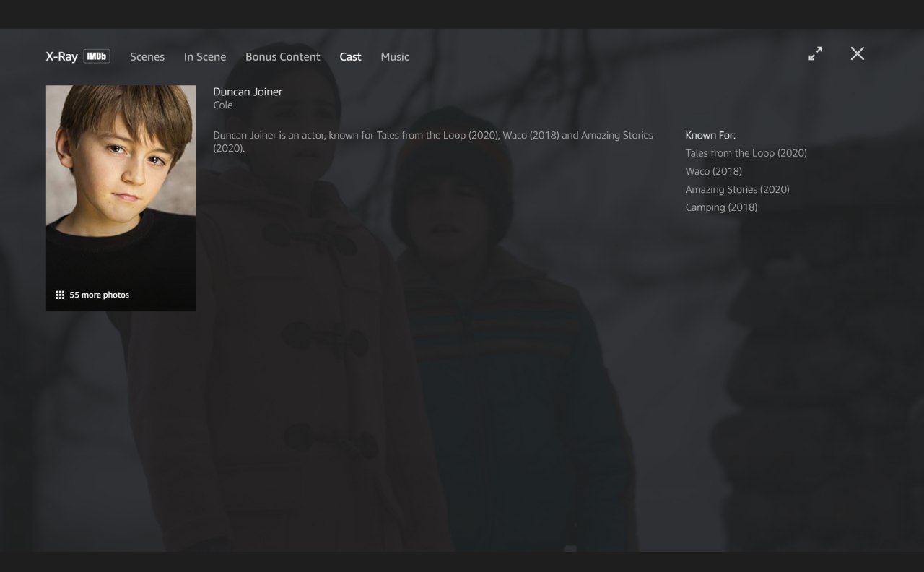Switch to the In Scene tab
Image resolution: width=924 pixels, height=572 pixels.
click(205, 56)
